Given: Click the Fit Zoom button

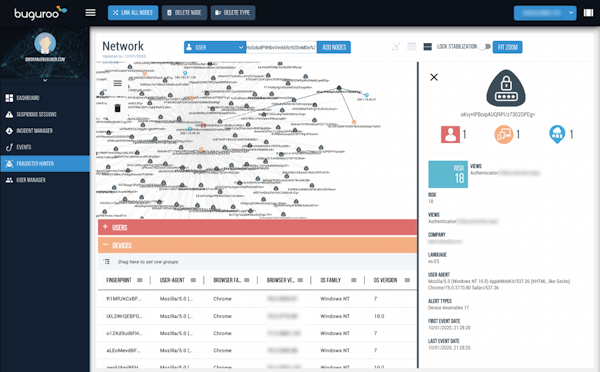Looking at the screenshot, I should (507, 47).
